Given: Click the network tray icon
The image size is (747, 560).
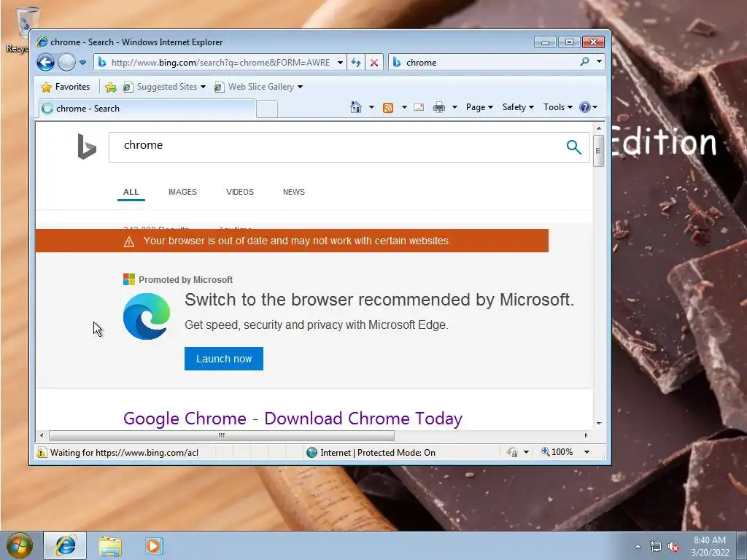Looking at the screenshot, I should click(x=656, y=547).
